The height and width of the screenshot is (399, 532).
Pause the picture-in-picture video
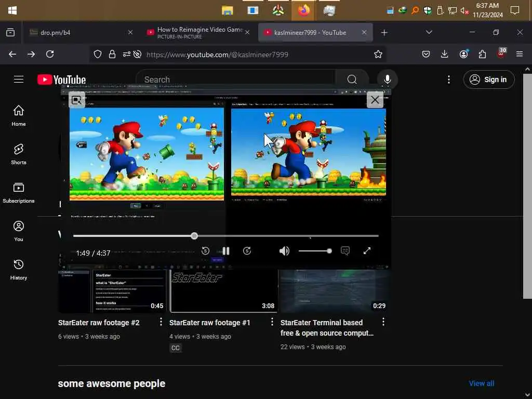coord(226,251)
